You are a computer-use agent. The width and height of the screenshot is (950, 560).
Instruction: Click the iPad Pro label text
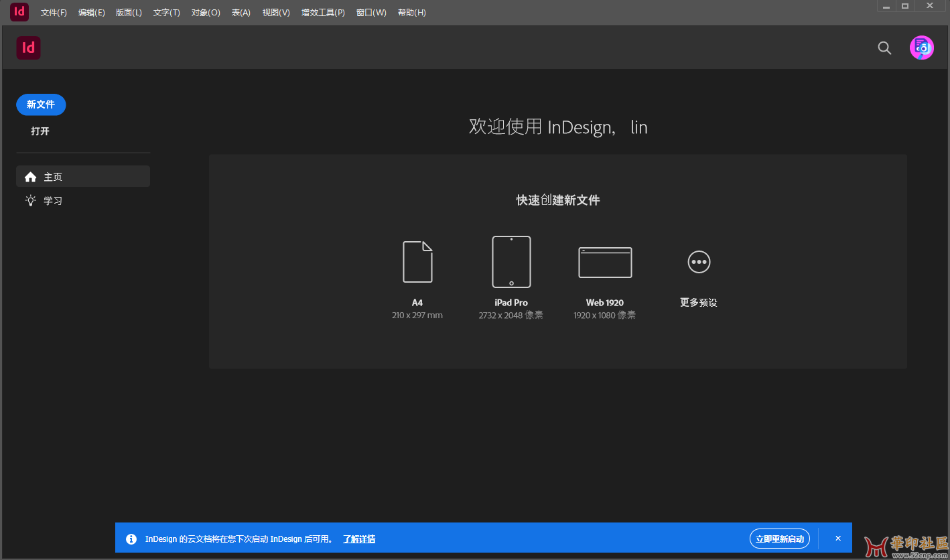click(x=511, y=303)
